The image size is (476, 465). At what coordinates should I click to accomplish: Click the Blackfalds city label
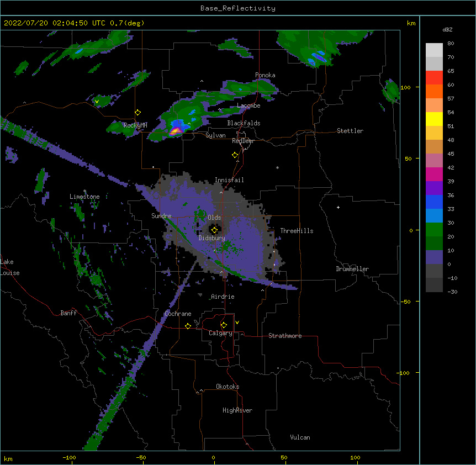244,123
